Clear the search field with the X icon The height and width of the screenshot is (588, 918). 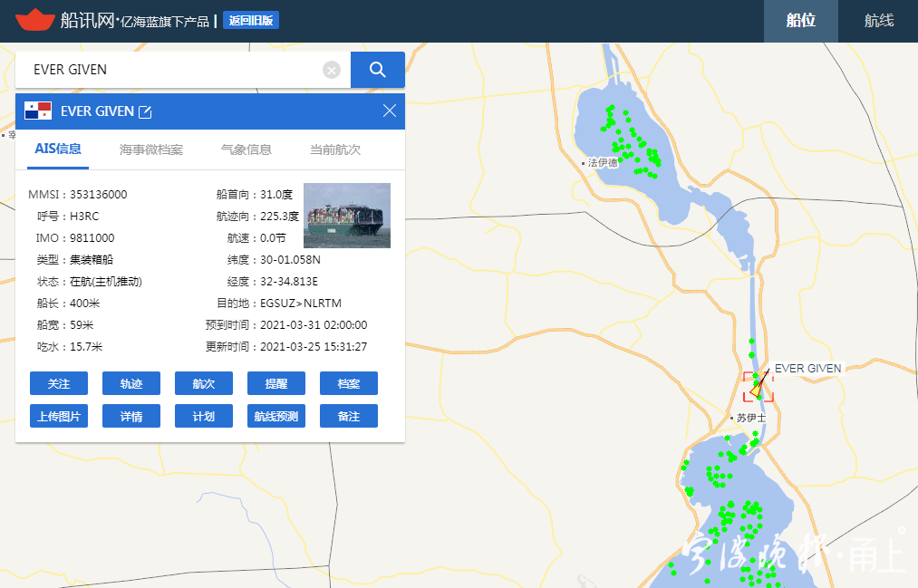[x=332, y=70]
